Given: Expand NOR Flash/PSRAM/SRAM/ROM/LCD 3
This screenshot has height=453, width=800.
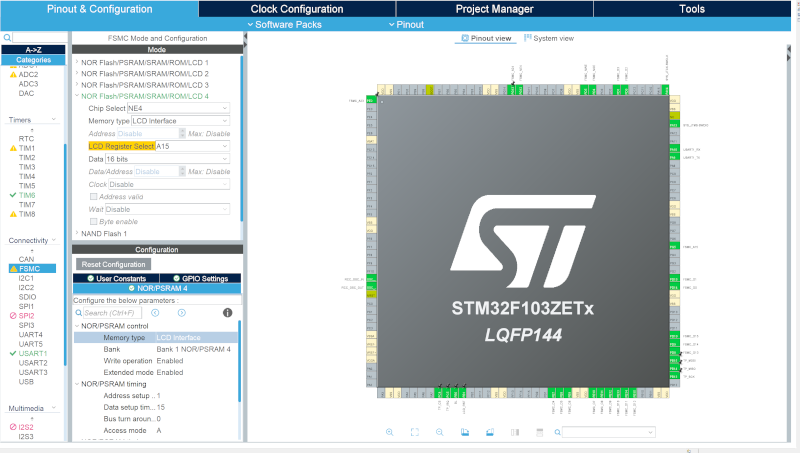Looking at the screenshot, I should coord(77,85).
